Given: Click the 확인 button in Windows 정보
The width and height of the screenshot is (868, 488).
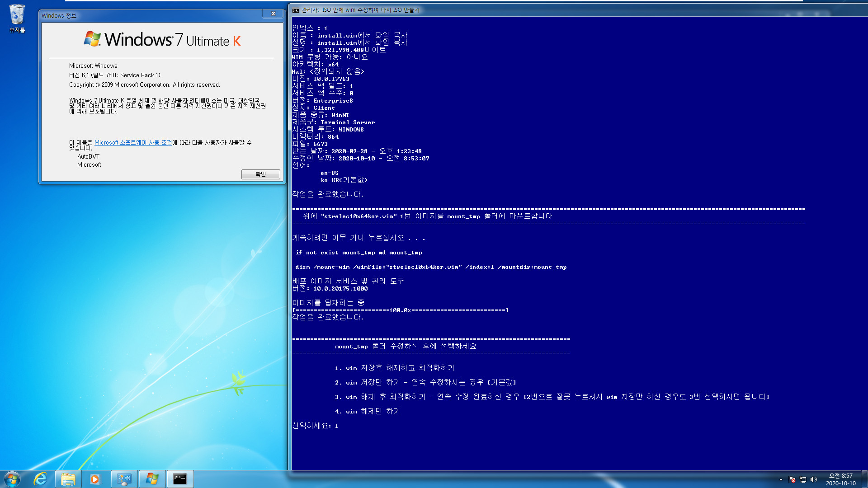Looking at the screenshot, I should pos(261,174).
